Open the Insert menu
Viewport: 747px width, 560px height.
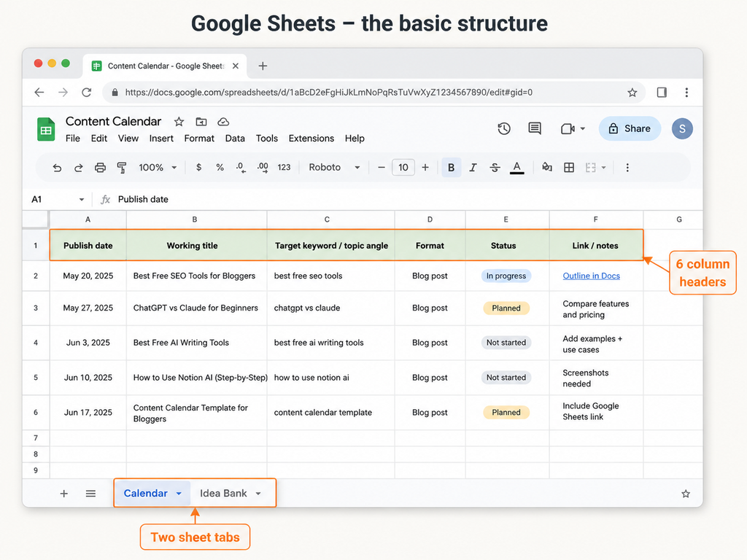click(161, 139)
